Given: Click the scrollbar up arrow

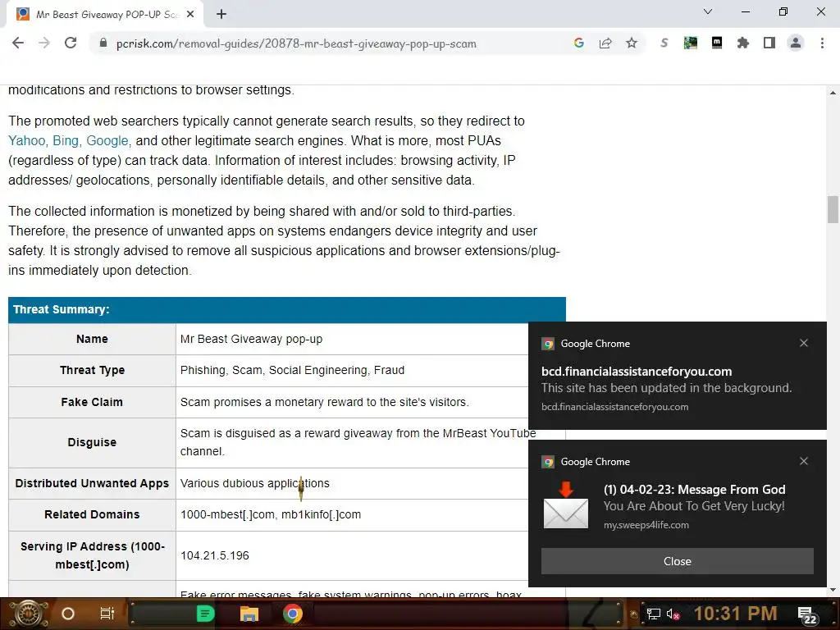Looking at the screenshot, I should coord(833,93).
